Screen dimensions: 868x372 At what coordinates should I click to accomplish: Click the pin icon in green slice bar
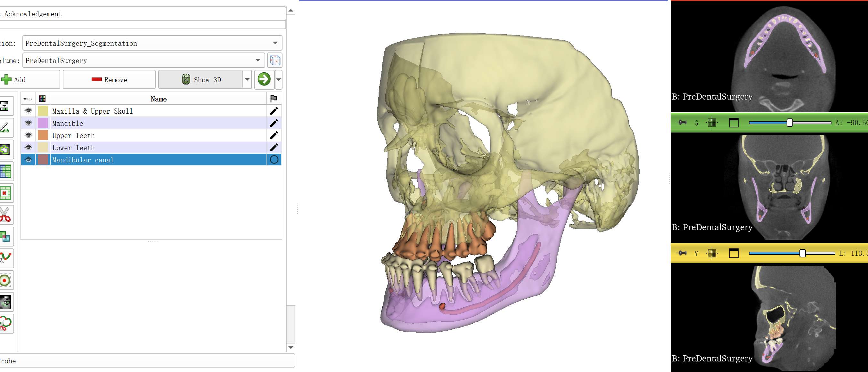682,123
